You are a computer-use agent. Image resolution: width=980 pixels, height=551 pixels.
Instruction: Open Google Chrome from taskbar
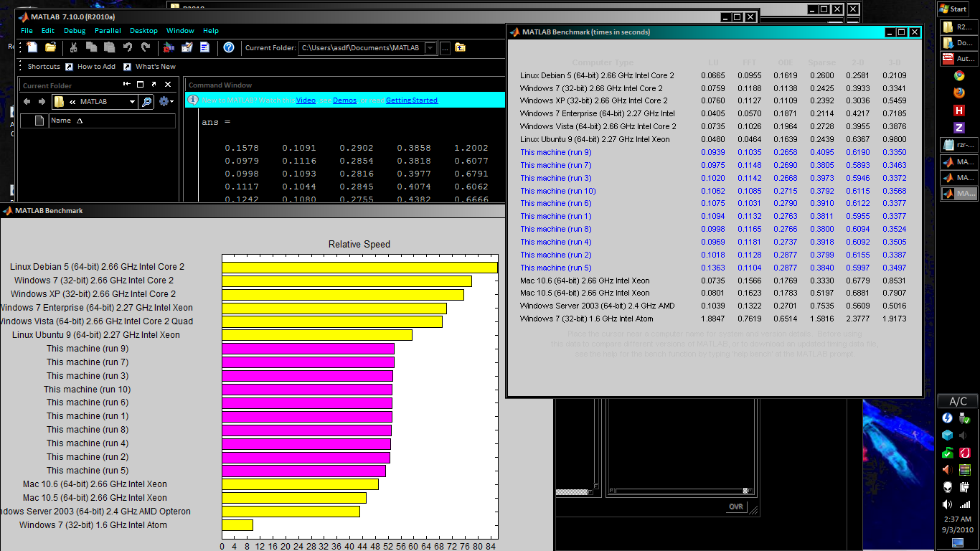tap(958, 75)
